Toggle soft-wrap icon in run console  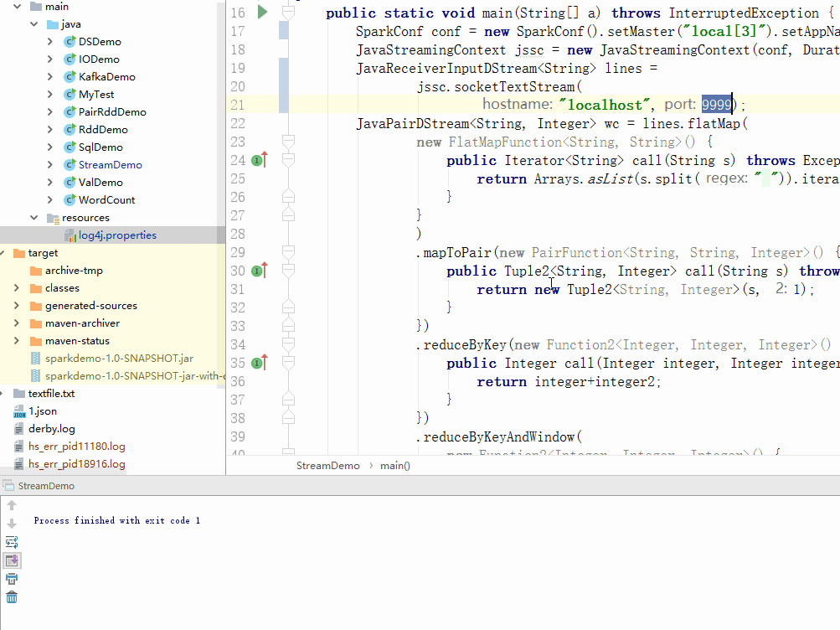point(12,542)
